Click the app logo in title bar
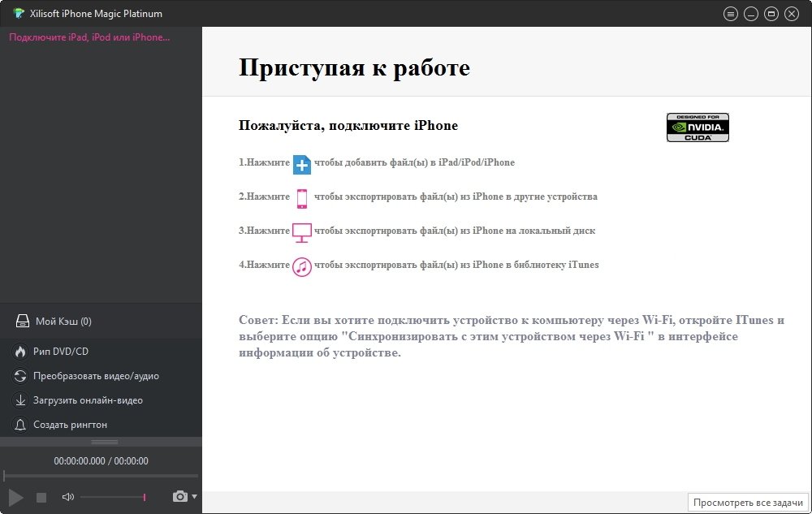Image resolution: width=812 pixels, height=514 pixels. pyautogui.click(x=19, y=13)
